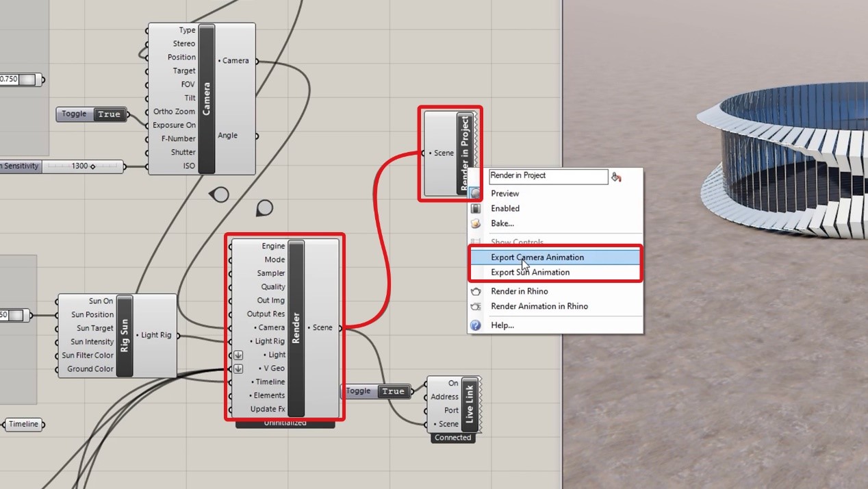This screenshot has height=489, width=868.
Task: Click the Render in Project name text field
Action: [x=548, y=176]
